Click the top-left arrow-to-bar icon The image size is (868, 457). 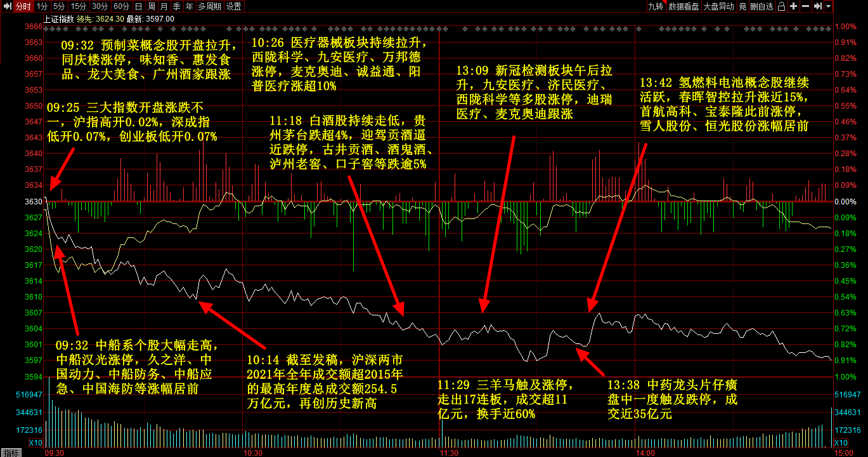pyautogui.click(x=6, y=6)
